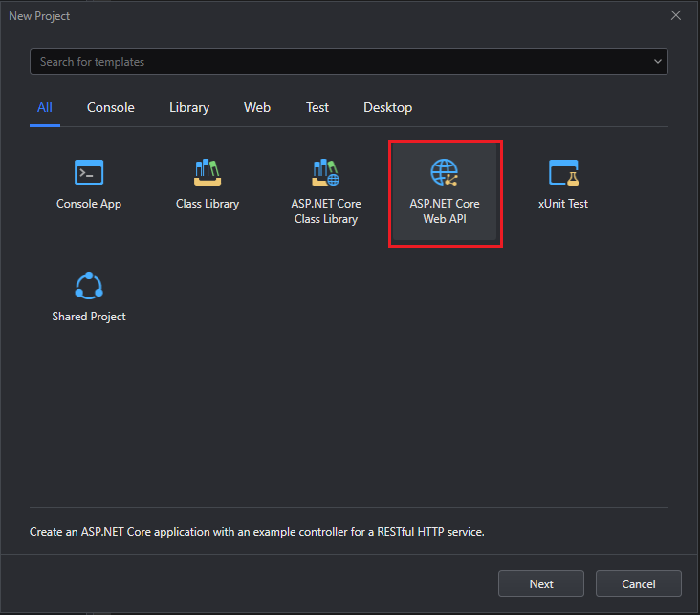Click the Cancel button
Image resolution: width=700 pixels, height=615 pixels.
pyautogui.click(x=638, y=583)
